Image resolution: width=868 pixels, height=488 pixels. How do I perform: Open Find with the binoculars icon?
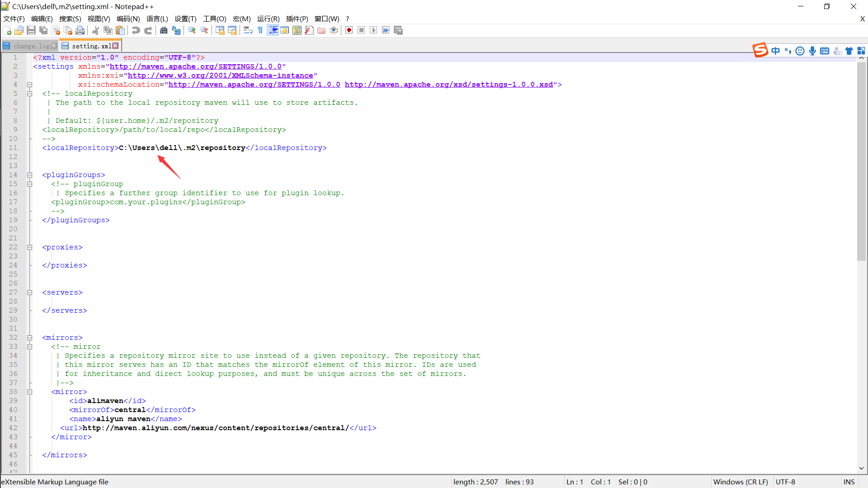coord(164,30)
